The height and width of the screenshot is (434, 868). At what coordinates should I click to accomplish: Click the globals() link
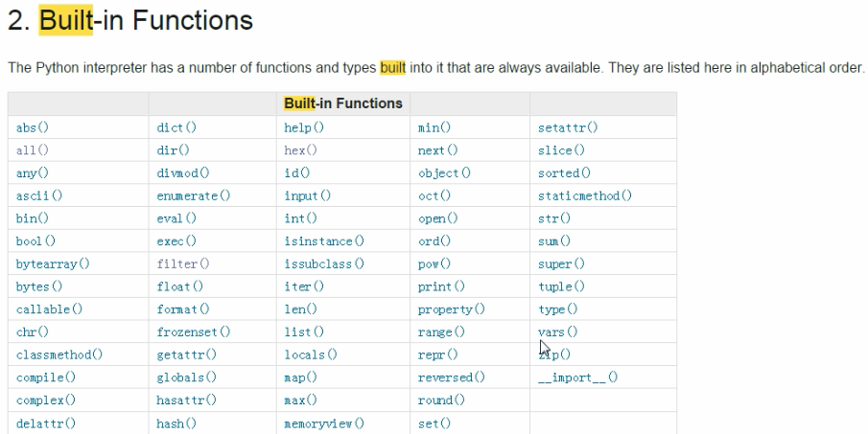click(187, 377)
